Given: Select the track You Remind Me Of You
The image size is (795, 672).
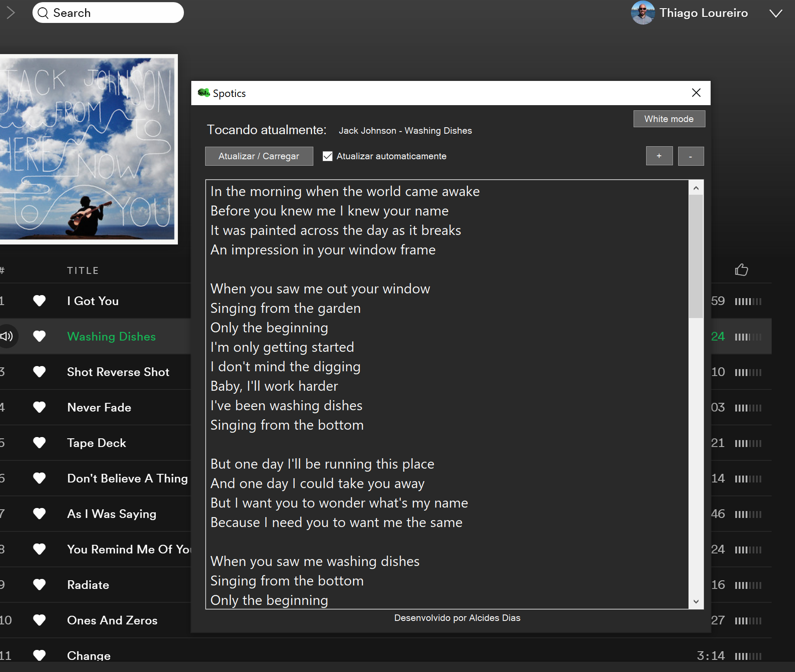Looking at the screenshot, I should click(129, 549).
